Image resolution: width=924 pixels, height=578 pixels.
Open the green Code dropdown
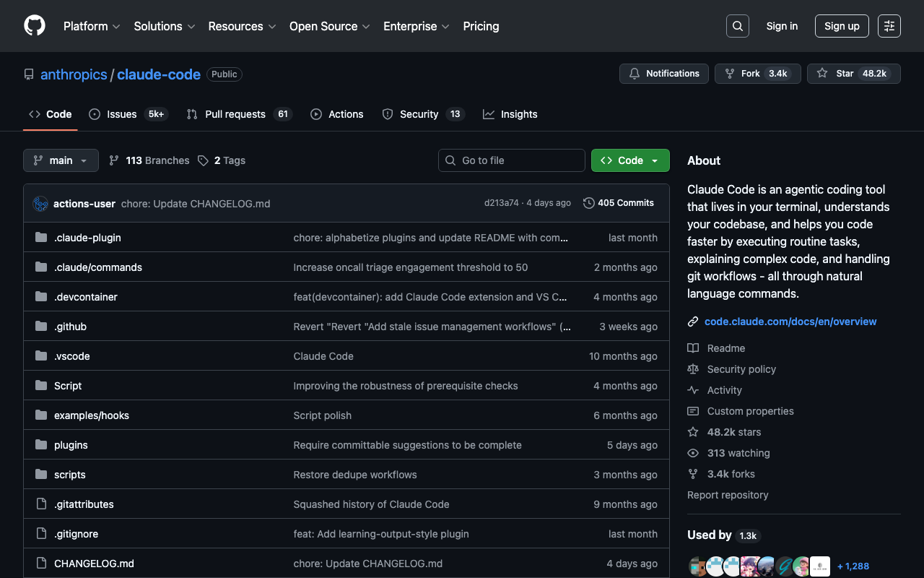click(x=629, y=160)
